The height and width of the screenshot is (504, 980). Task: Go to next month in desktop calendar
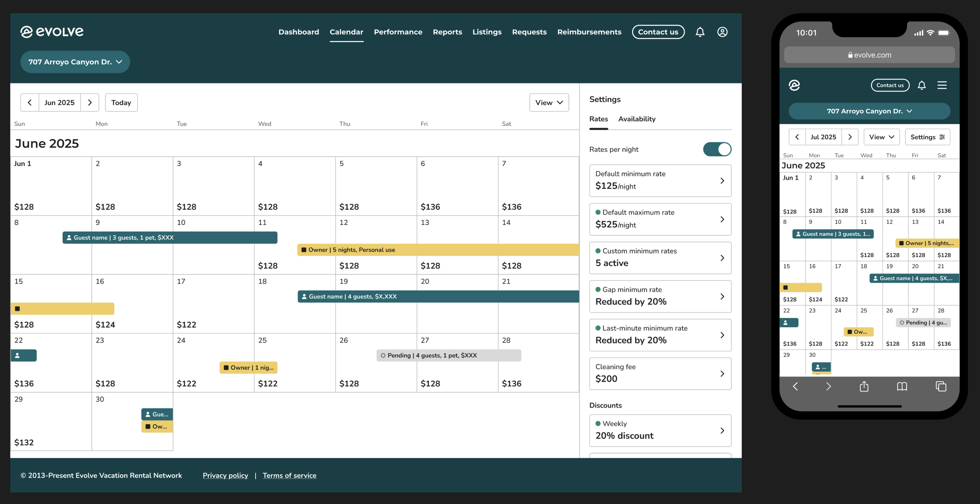coord(90,103)
